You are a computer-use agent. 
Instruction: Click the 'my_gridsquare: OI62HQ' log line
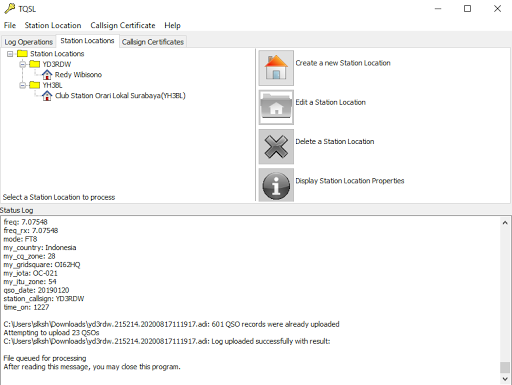tap(42, 265)
